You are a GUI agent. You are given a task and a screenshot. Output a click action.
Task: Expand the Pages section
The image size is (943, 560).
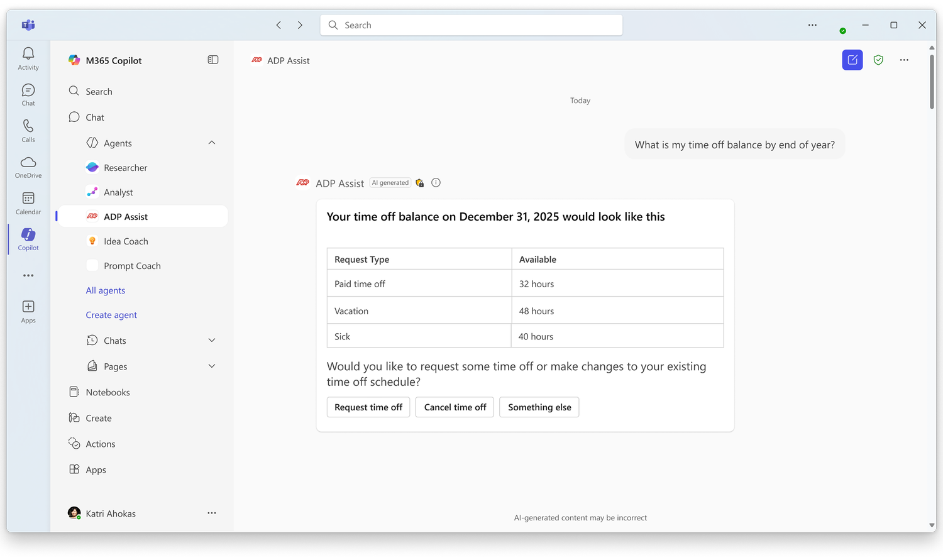[x=212, y=366]
